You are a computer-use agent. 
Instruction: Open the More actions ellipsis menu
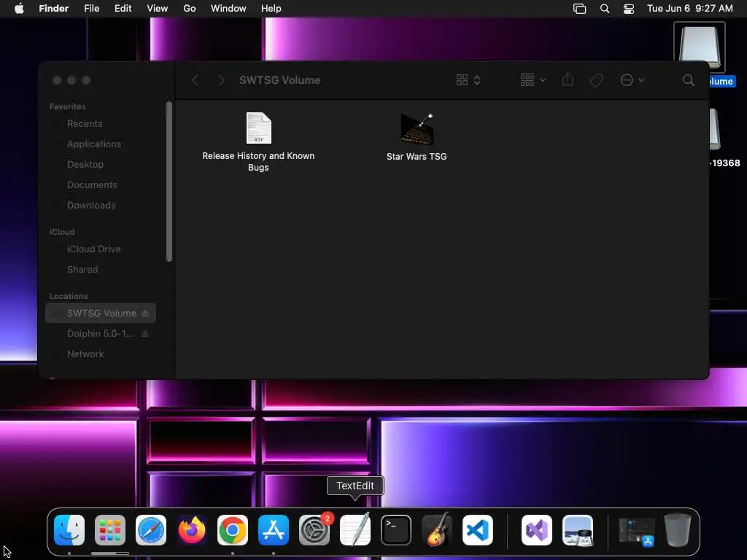pos(632,80)
